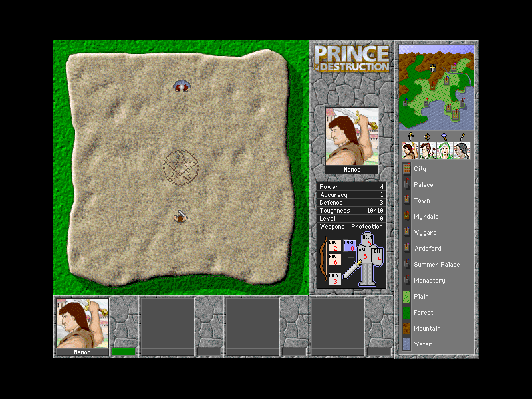The image size is (532, 399).
Task: Select the grey-haired character's small portrait
Action: click(x=462, y=151)
